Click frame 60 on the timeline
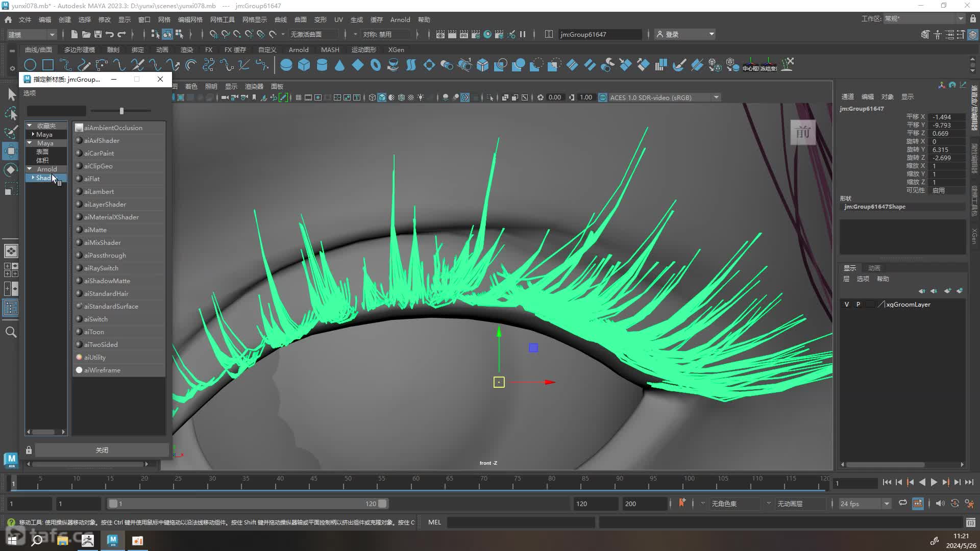The image size is (980, 551). coord(415,482)
